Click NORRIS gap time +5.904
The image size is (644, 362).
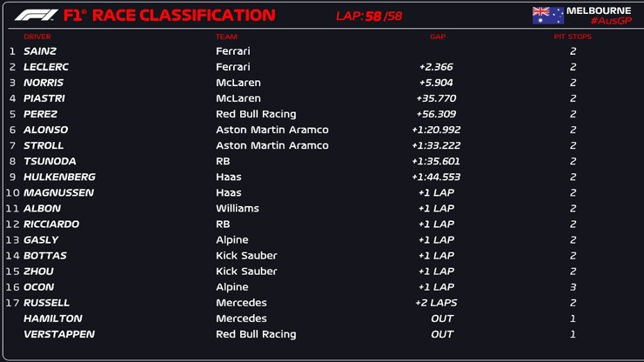pyautogui.click(x=436, y=83)
